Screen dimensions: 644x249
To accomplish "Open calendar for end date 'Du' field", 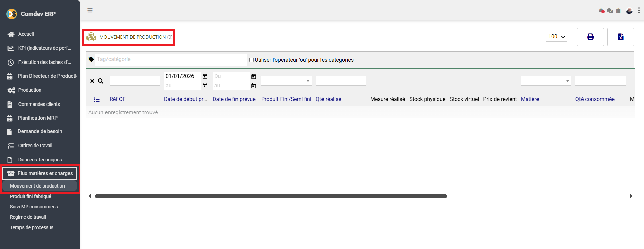I will point(254,77).
